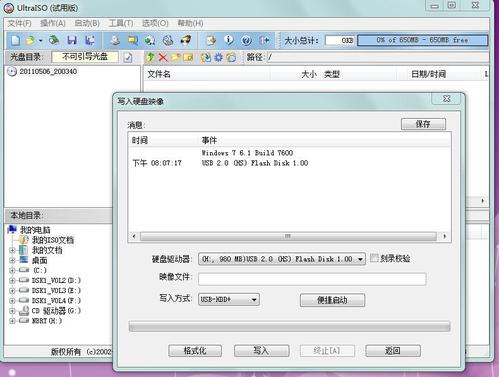This screenshot has height=377, width=499.
Task: Click the Compress ISO toolbar icon
Action: [x=133, y=40]
